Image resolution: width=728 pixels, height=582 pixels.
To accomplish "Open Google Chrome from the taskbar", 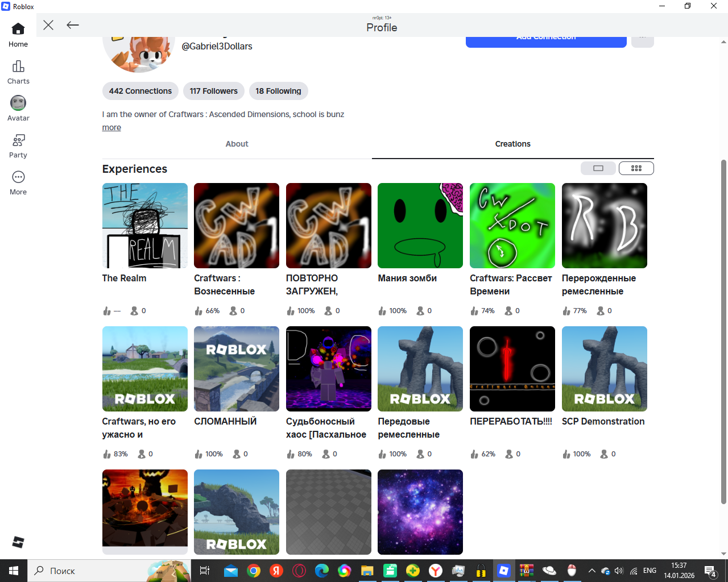I will 254,571.
